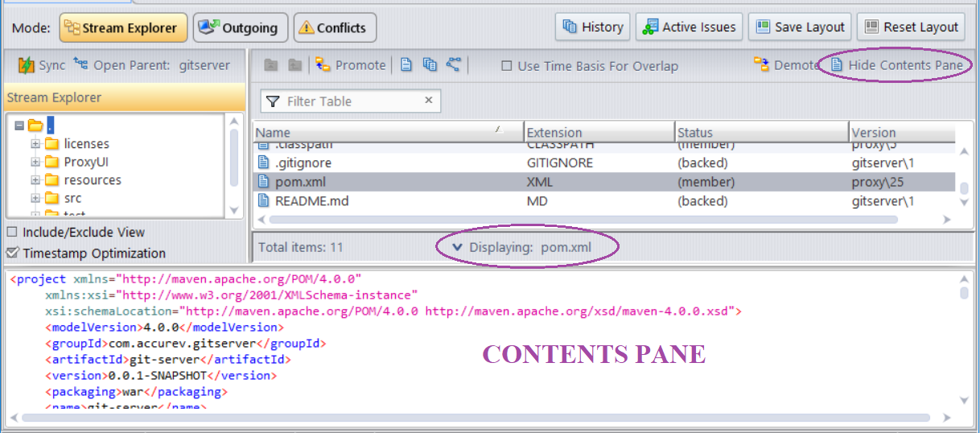Expand the licenses folder node

point(35,144)
